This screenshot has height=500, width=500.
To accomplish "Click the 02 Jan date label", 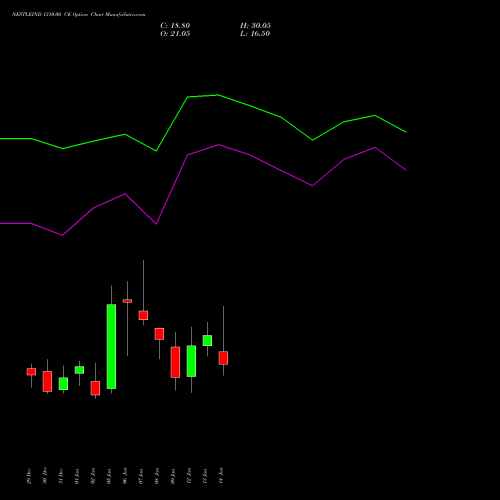I will [x=93, y=476].
